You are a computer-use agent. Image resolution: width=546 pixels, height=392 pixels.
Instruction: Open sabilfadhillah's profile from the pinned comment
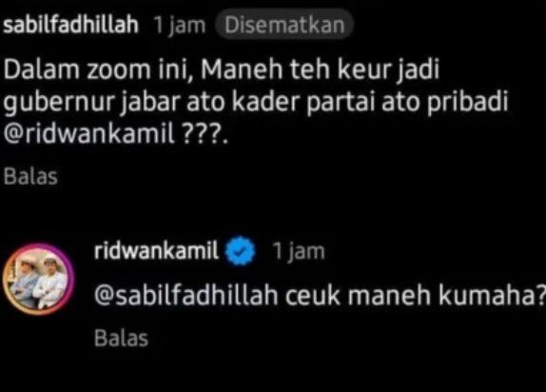pyautogui.click(x=71, y=25)
